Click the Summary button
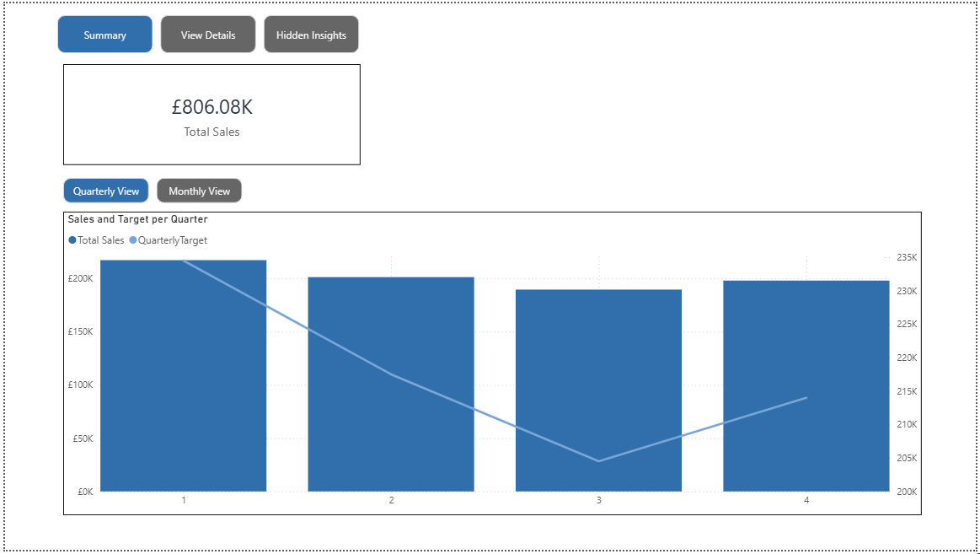980x554 pixels. (x=104, y=35)
